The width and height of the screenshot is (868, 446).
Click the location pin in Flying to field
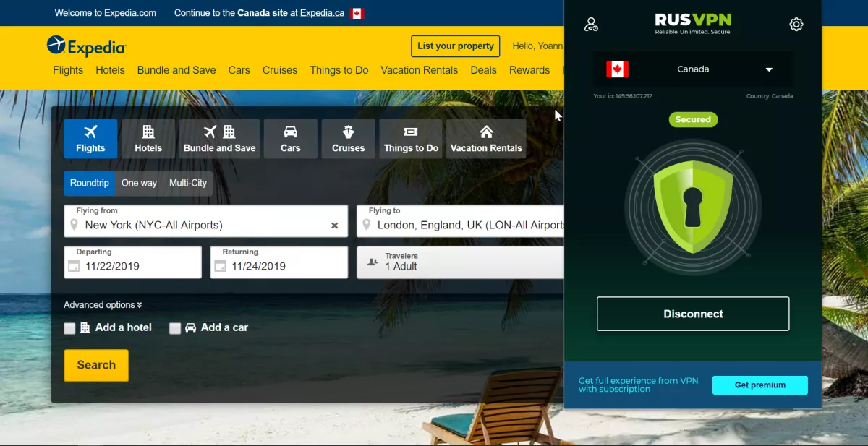pyautogui.click(x=366, y=226)
